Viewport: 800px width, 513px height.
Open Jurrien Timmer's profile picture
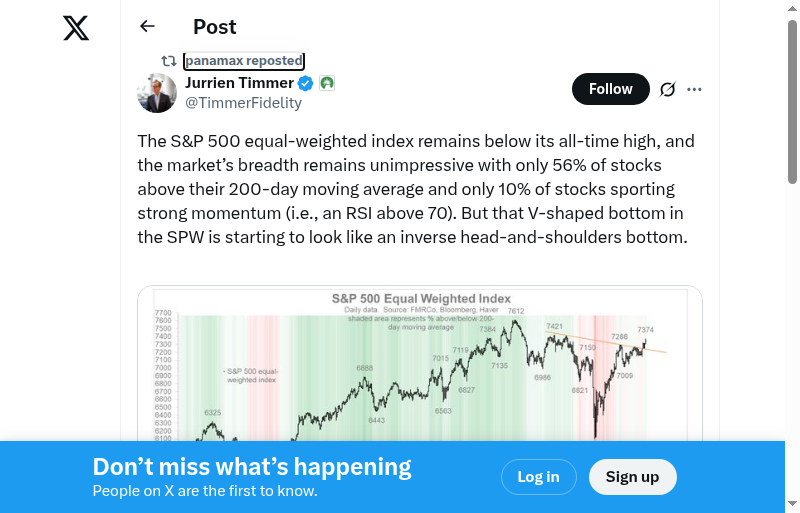157,93
